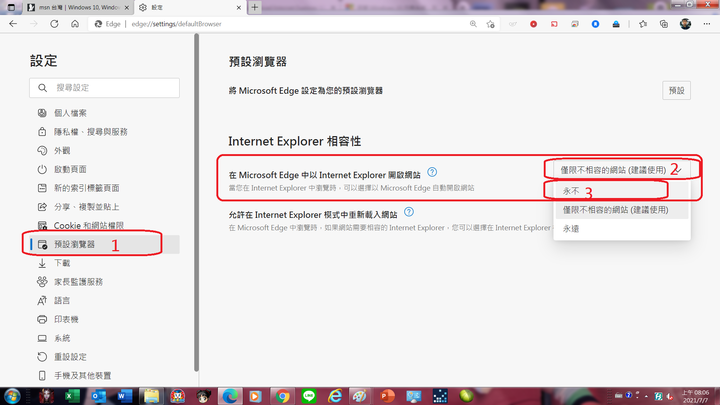Open LINE from the taskbar
Viewport: 720px width, 405px height.
309,396
